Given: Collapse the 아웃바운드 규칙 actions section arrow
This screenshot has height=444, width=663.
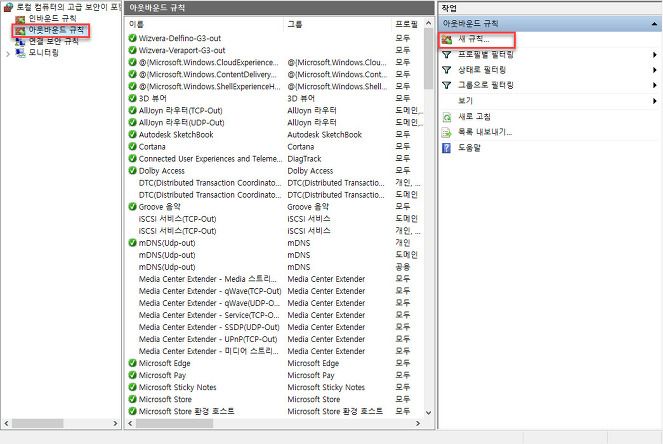Looking at the screenshot, I should (654, 24).
